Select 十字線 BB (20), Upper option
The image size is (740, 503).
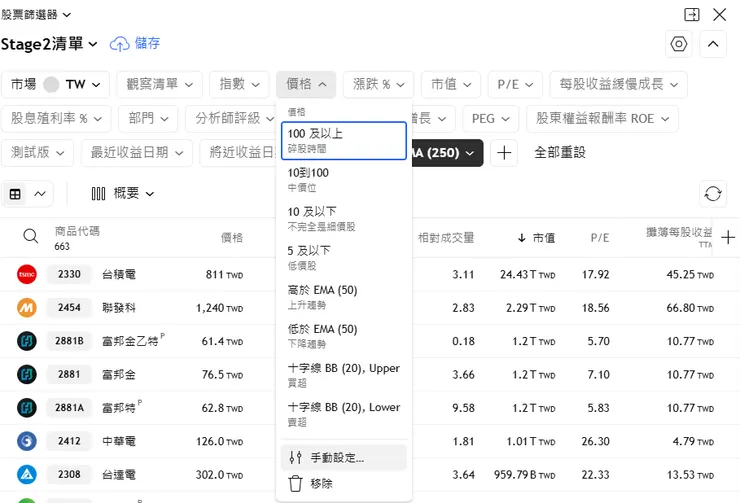[344, 376]
